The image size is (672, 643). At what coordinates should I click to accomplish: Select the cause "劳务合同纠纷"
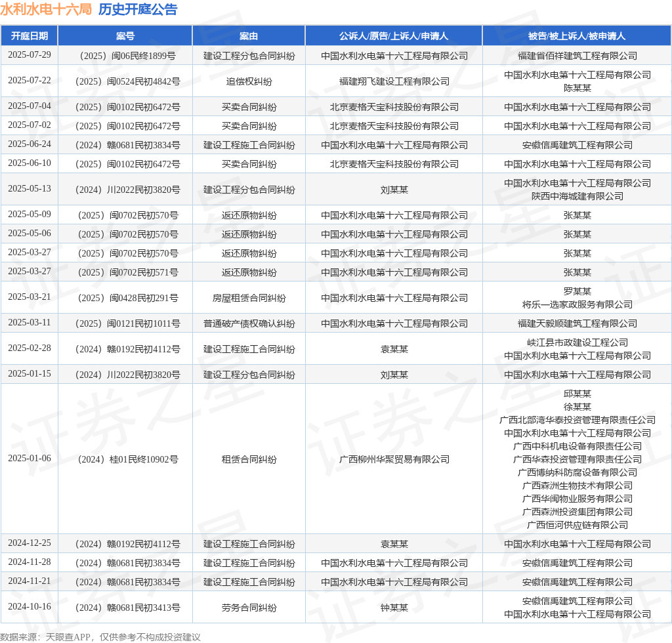249,608
